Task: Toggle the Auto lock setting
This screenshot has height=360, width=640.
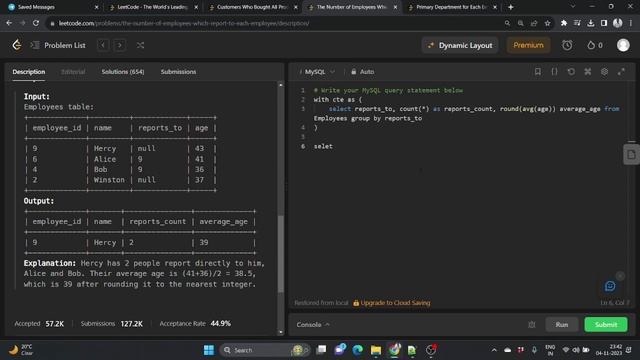Action: [362, 72]
